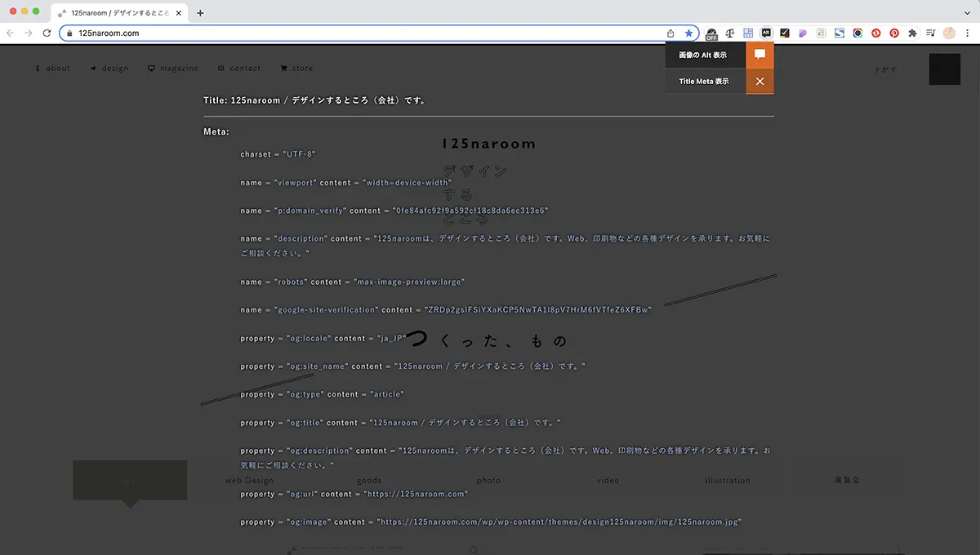Open Chrome three-dot menu

[968, 33]
